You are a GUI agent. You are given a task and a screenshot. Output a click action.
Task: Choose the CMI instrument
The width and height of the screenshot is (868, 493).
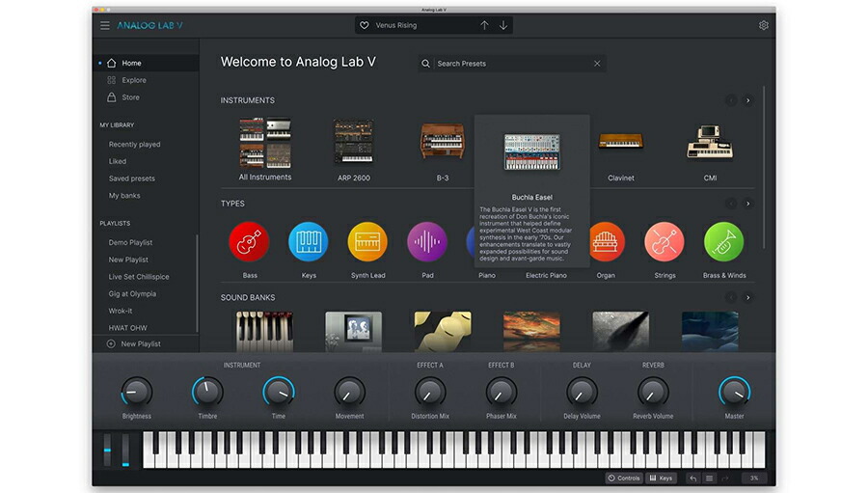710,143
